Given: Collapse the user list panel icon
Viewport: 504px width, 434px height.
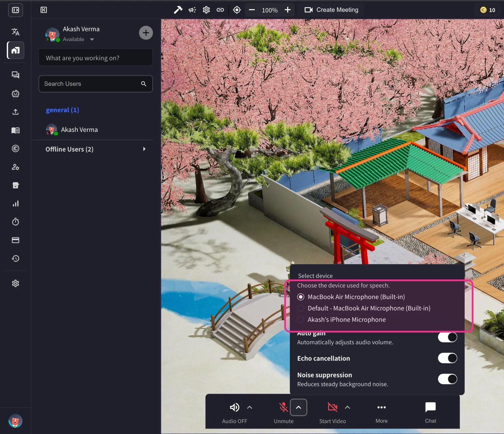Looking at the screenshot, I should [44, 10].
